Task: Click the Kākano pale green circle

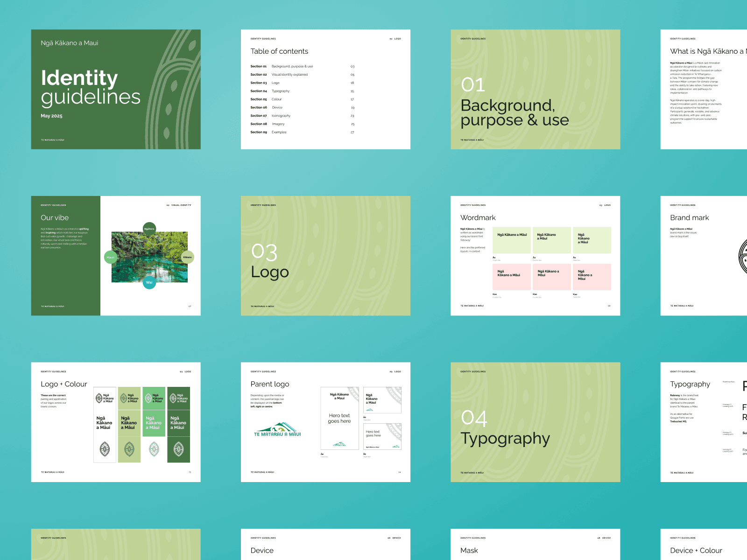Action: pos(188,257)
